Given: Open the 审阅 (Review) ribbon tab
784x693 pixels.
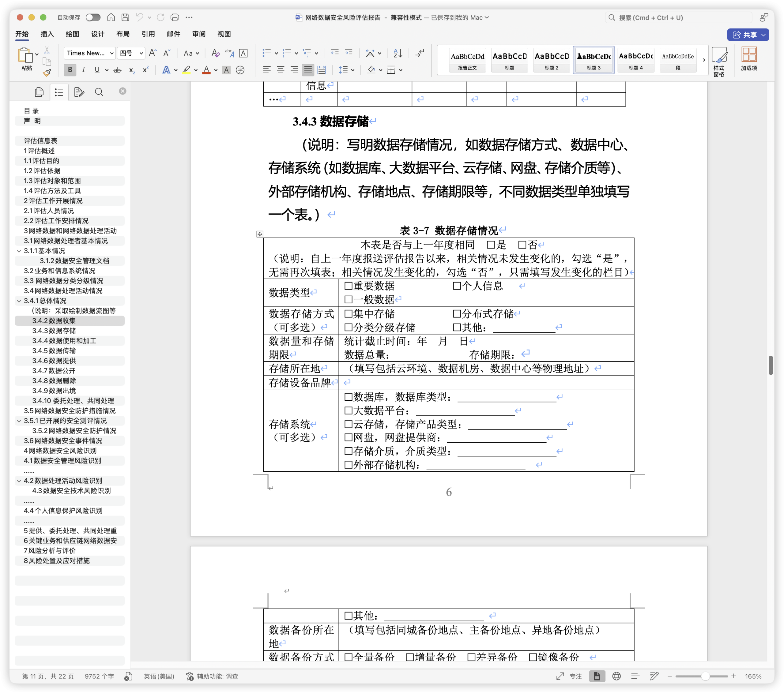Looking at the screenshot, I should click(199, 34).
